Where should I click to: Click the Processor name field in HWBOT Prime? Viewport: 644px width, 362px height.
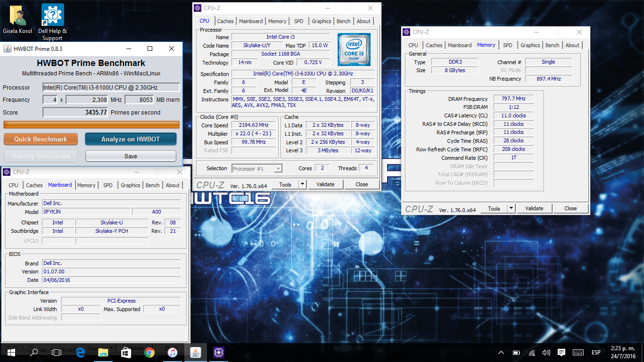[111, 87]
